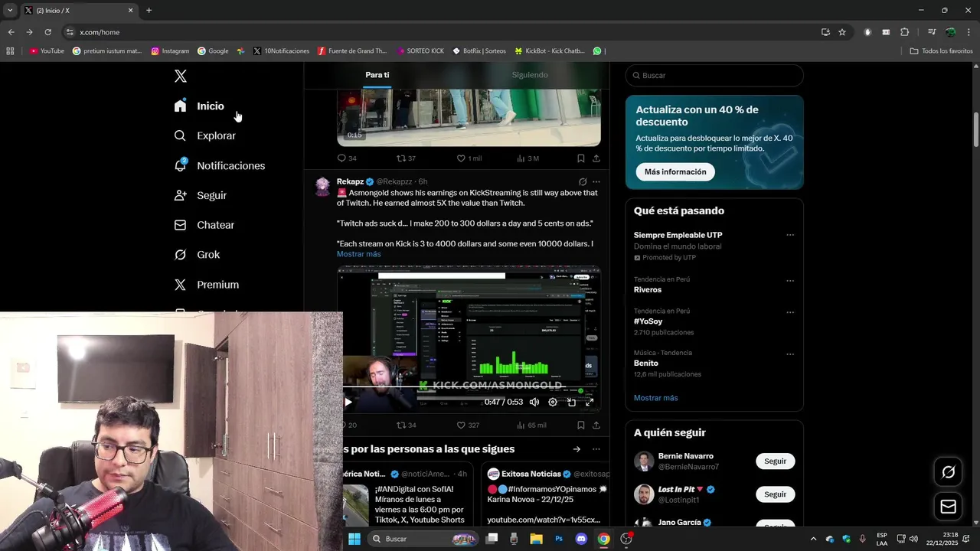Open the Todos los favoritos folder

coord(941,51)
